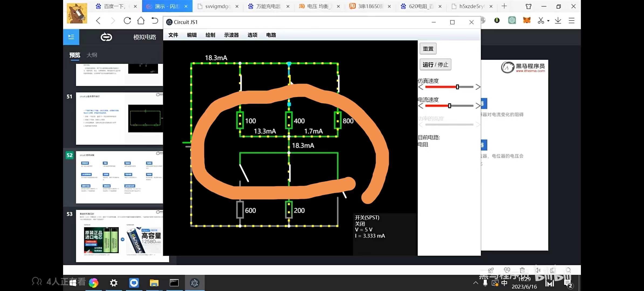The image size is (644, 291).
Task: Click the 电流速度 slider track
Action: coord(462,106)
